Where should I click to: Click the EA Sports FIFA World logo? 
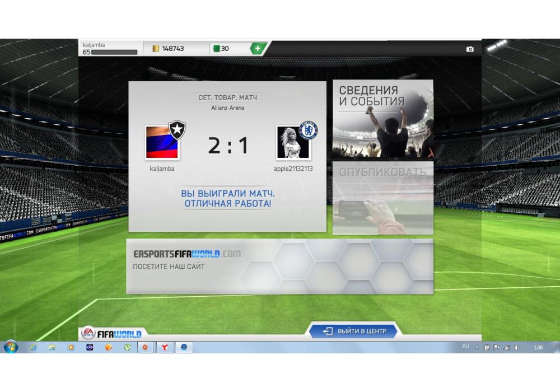111,333
